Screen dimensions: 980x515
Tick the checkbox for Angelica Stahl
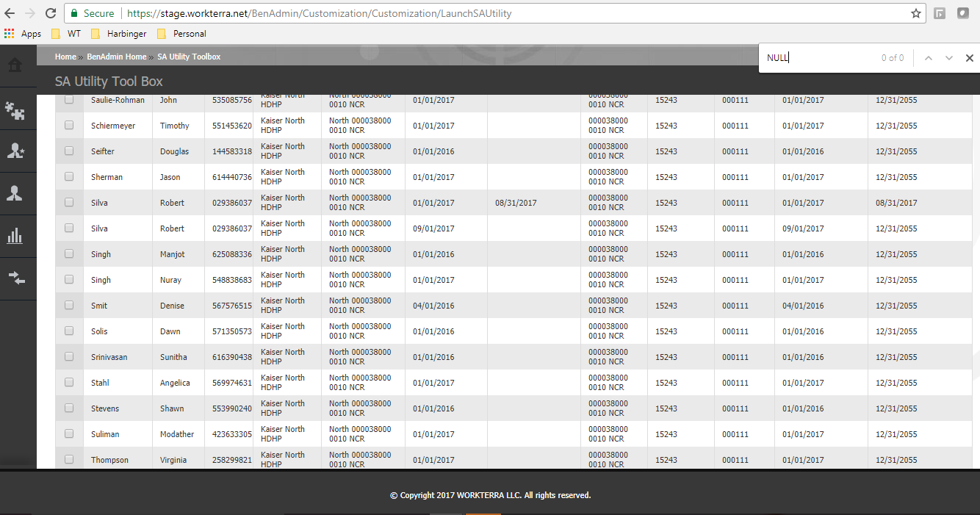click(x=69, y=382)
